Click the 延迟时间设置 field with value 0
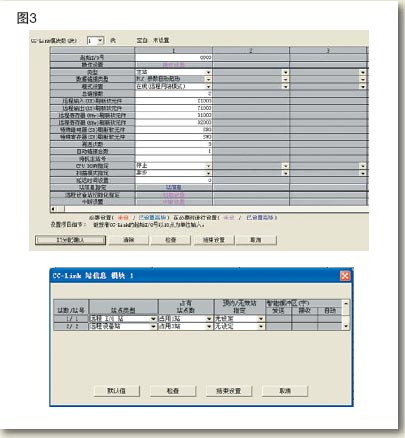This screenshot has height=438, width=405. coord(173,180)
